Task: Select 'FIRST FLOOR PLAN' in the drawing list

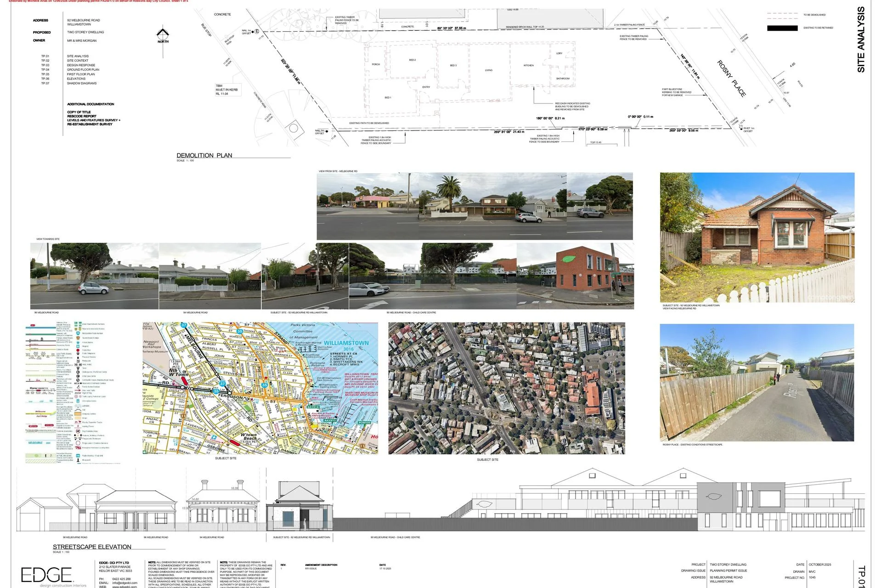Action: (81, 74)
